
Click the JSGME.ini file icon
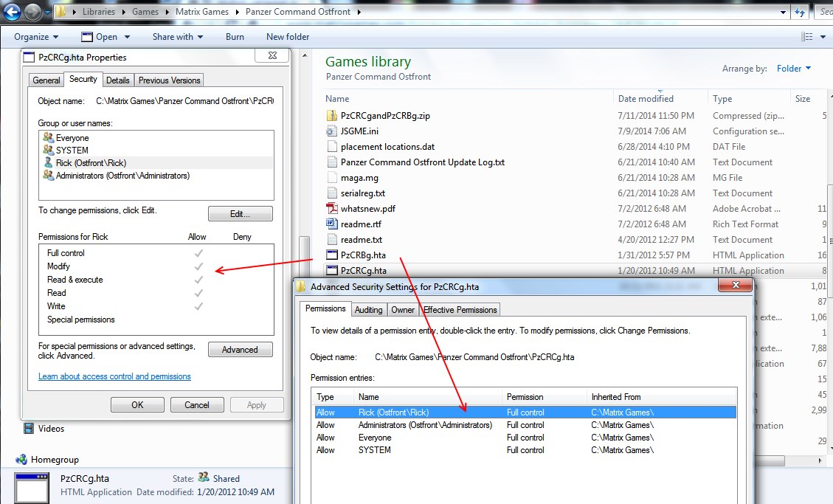tap(331, 131)
